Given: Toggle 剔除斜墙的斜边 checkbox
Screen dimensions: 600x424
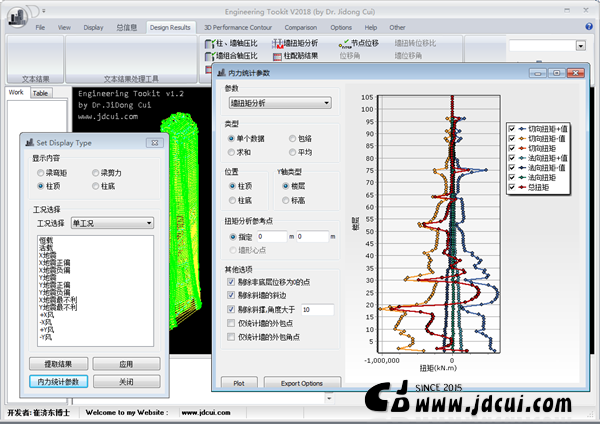Looking at the screenshot, I should point(231,295).
